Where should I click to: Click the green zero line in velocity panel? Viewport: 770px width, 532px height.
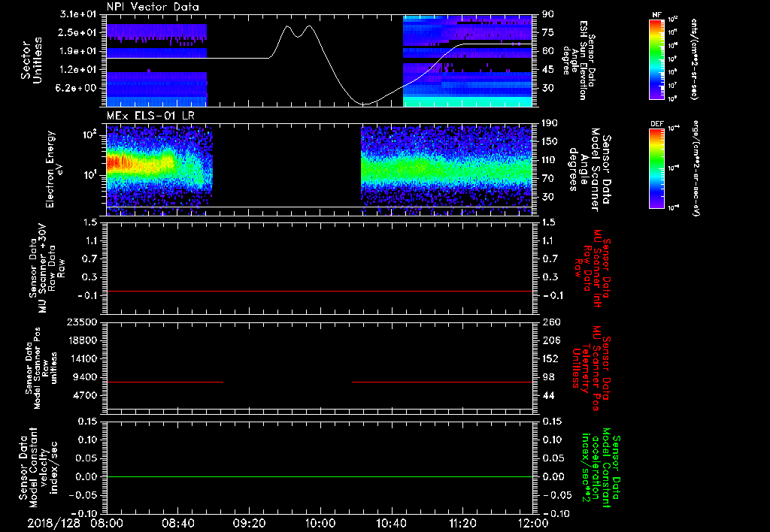[x=320, y=476]
